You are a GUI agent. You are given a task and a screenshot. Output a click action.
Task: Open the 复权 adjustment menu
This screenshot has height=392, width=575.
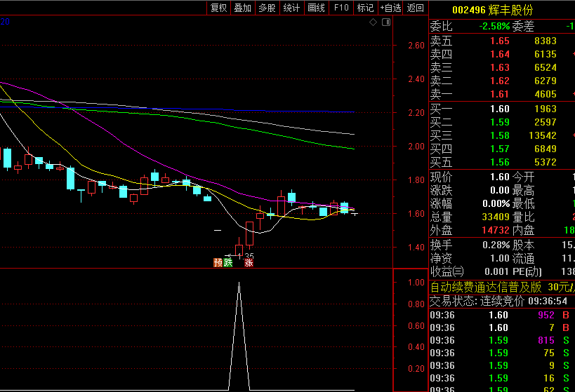tap(218, 8)
